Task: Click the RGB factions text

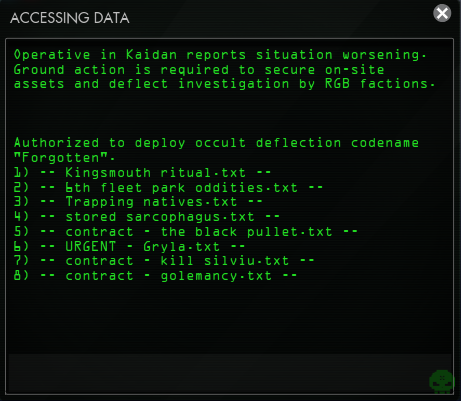Action: 380,84
